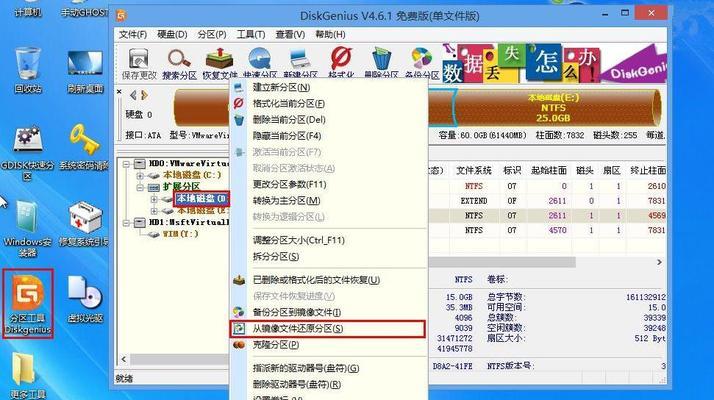Close the disk map panel with X
This screenshot has width=714, height=400.
[x=119, y=92]
